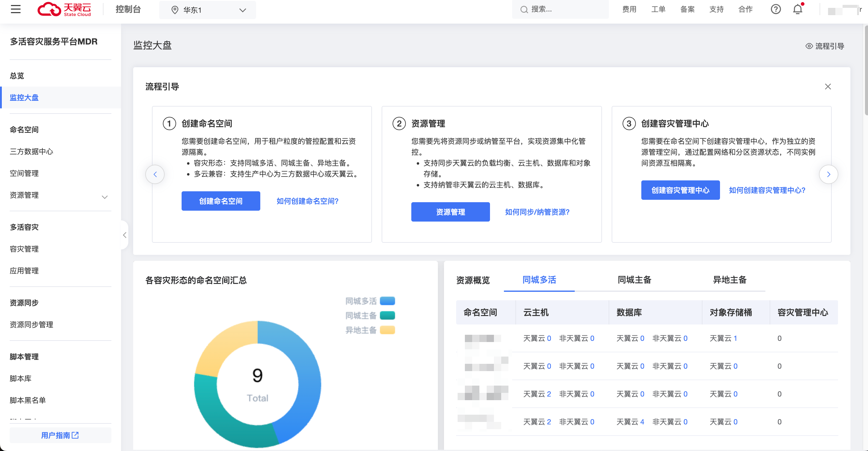Viewport: 868px width, 451px height.
Task: Select 监控大盘 in the sidebar
Action: click(x=61, y=97)
